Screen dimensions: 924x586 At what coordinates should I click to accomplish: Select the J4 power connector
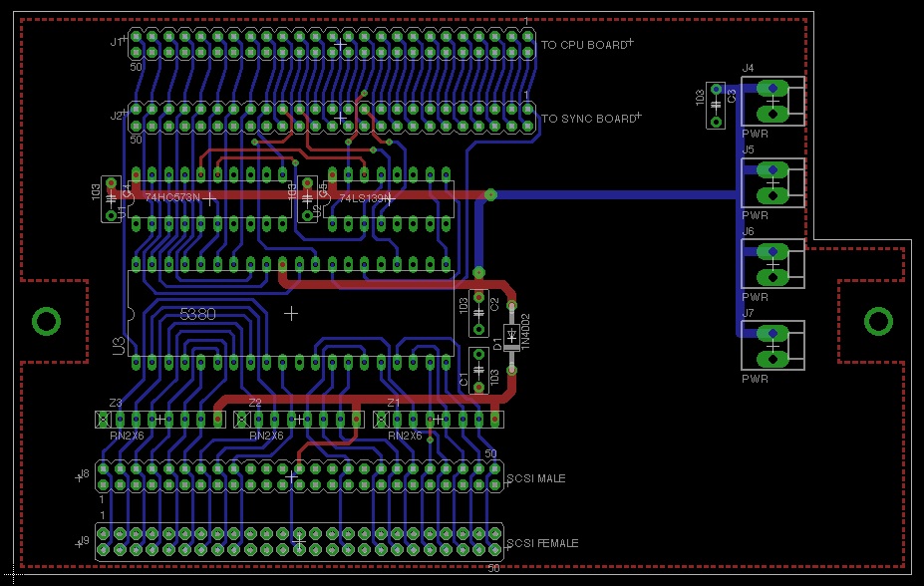pyautogui.click(x=772, y=101)
